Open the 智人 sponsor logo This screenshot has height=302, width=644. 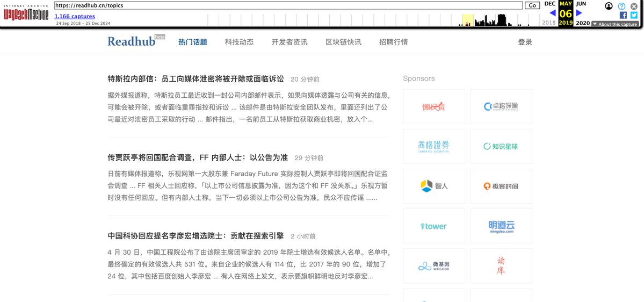[x=434, y=186]
